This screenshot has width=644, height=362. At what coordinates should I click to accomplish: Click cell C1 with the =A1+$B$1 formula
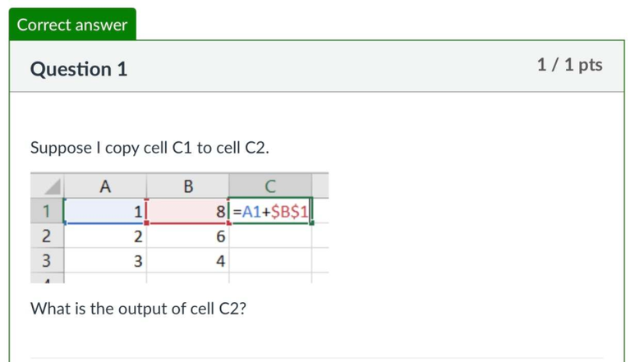pyautogui.click(x=270, y=211)
